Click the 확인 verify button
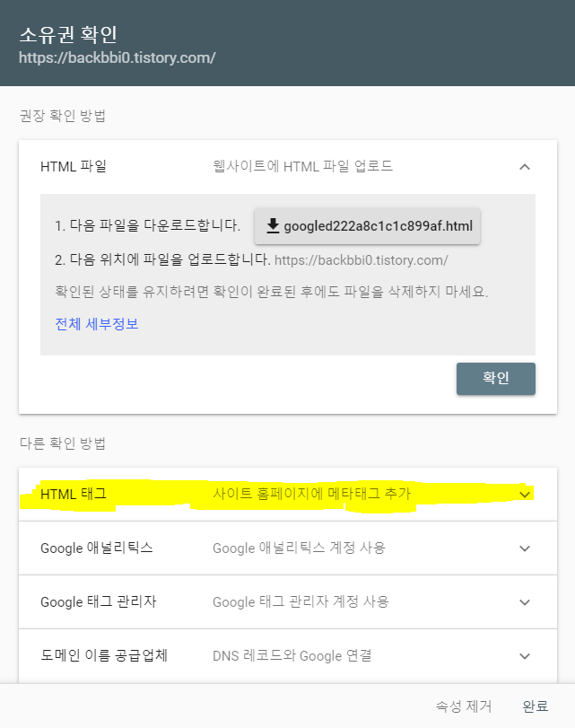The image size is (575, 728). tap(496, 379)
